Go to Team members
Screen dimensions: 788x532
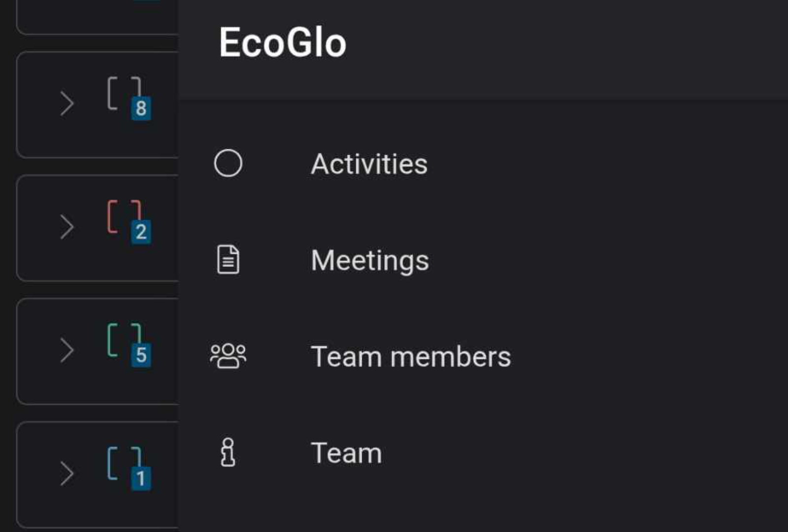coord(410,357)
